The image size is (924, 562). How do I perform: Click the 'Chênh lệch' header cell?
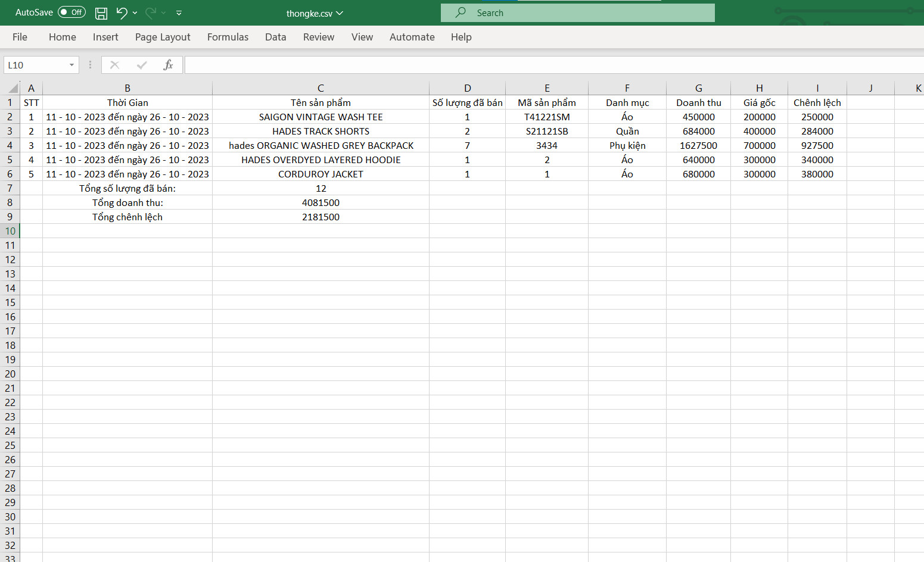[817, 102]
